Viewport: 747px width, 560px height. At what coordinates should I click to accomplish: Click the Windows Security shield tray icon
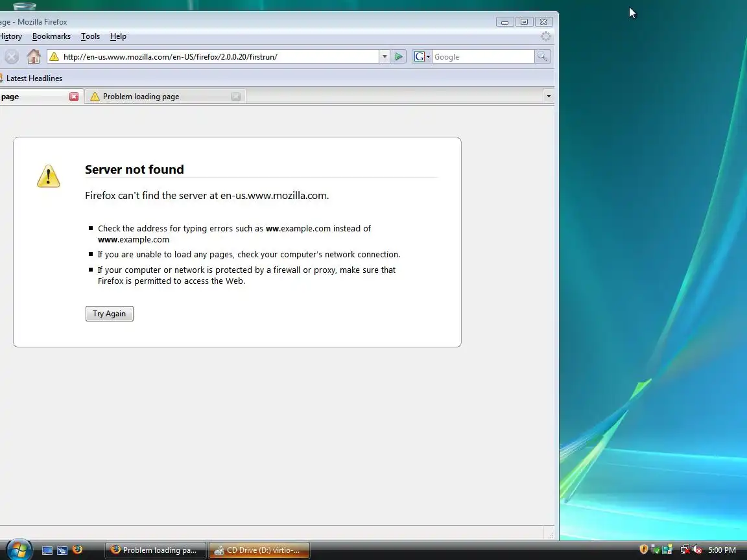[644, 550]
